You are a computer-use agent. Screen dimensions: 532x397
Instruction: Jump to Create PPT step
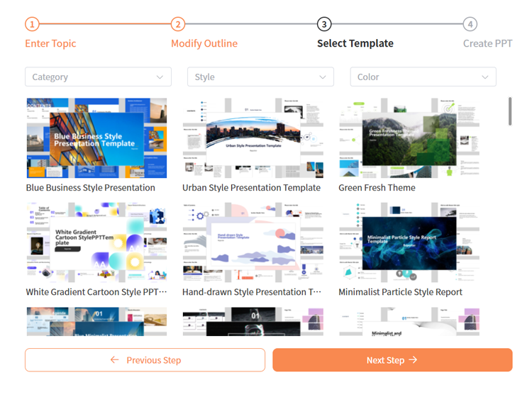coord(487,43)
